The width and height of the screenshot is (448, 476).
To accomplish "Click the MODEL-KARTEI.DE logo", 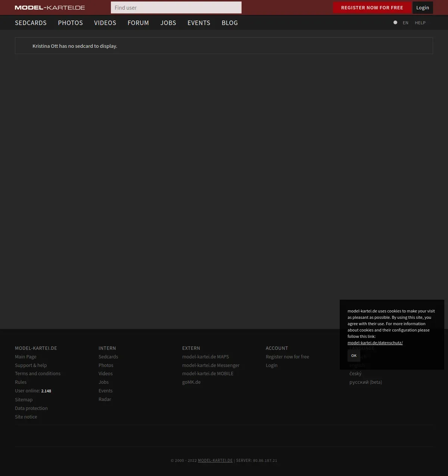I will coord(50,7).
